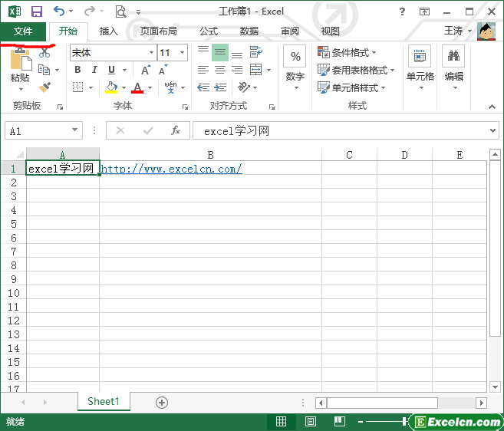Open the 文件 (File) menu
This screenshot has width=504, height=431.
(23, 31)
